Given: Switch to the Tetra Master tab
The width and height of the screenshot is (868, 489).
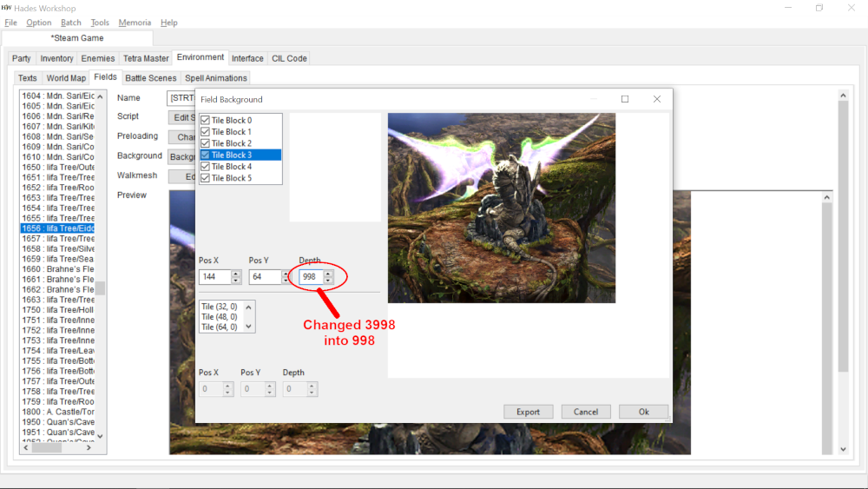Looking at the screenshot, I should point(146,58).
